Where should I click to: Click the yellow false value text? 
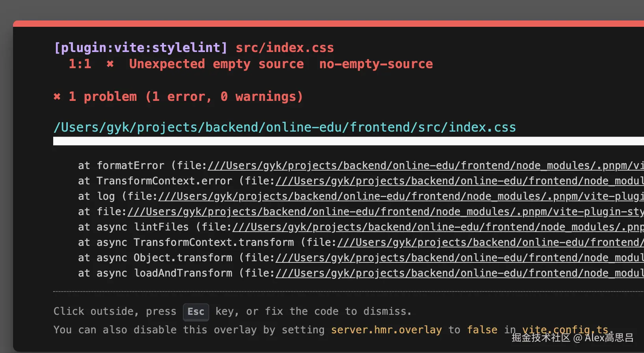(482, 330)
